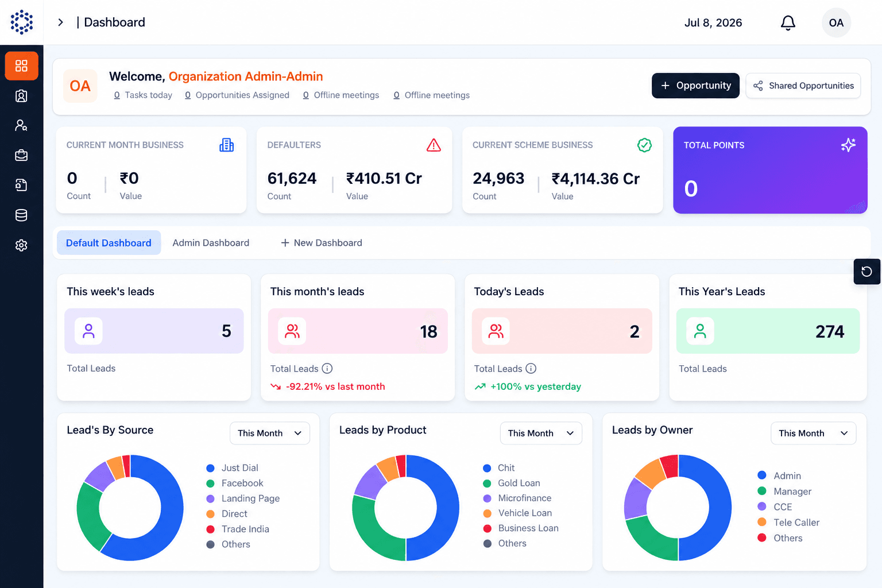Open Leads by Owner This Month dropdown
This screenshot has width=882, height=588.
(x=813, y=434)
